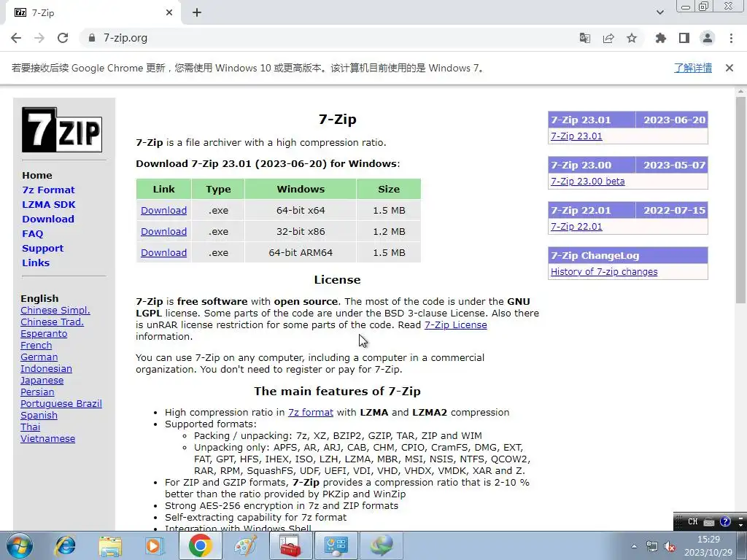Open the Chrome three-dot menu
Viewport: 747px width, 560px height.
click(x=731, y=38)
